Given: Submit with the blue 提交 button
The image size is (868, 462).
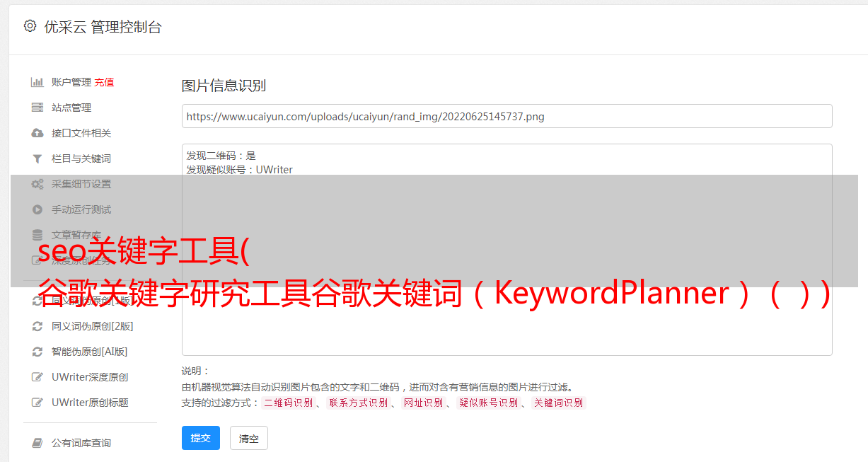Looking at the screenshot, I should (201, 438).
